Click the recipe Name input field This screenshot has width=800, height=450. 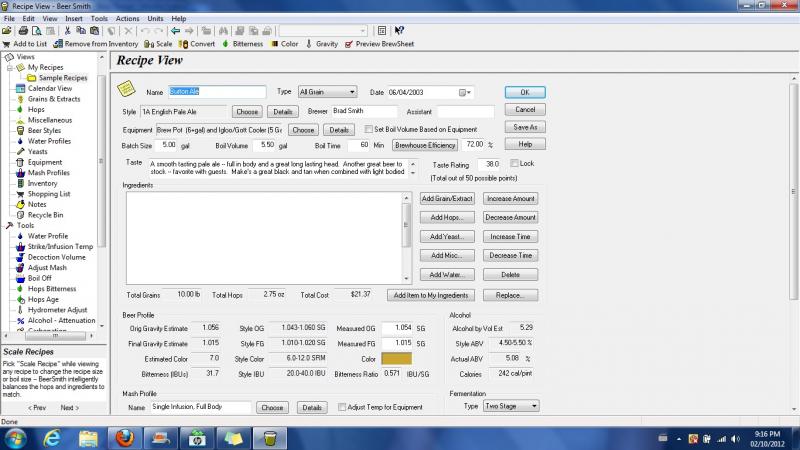(x=217, y=92)
